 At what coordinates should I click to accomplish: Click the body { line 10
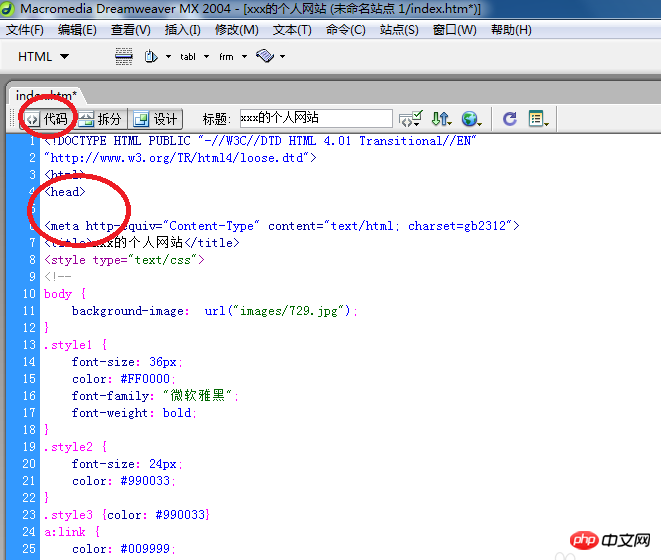pos(65,294)
